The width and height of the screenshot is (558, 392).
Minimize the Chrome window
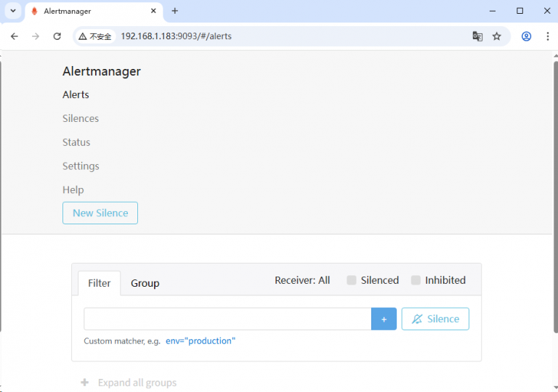(x=493, y=11)
